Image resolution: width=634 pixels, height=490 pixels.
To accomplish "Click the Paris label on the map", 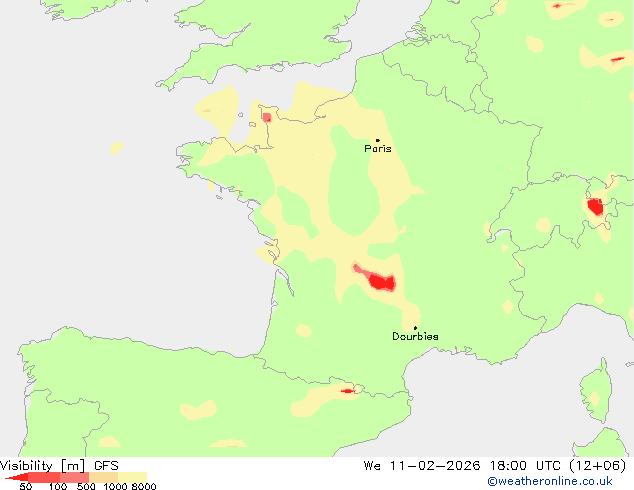I will pos(378,149).
